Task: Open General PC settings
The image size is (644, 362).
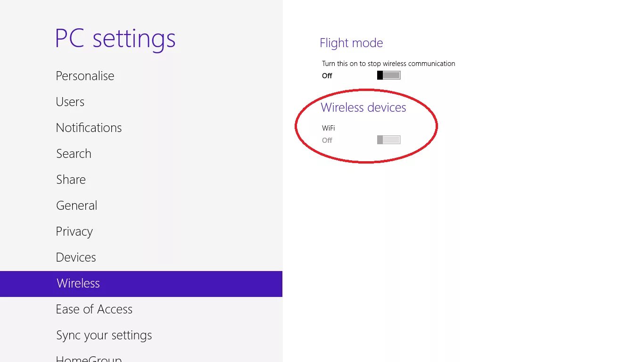Action: [x=76, y=206]
